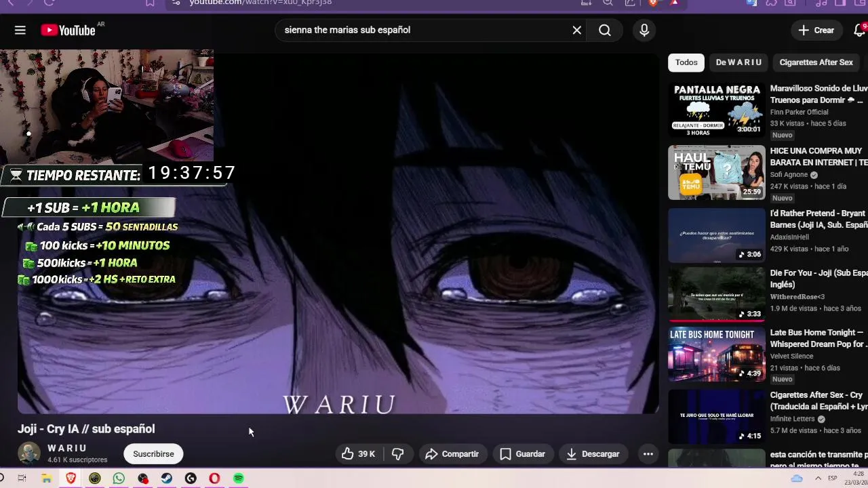Open Windows Task View button
The width and height of the screenshot is (868, 488).
coord(22,479)
